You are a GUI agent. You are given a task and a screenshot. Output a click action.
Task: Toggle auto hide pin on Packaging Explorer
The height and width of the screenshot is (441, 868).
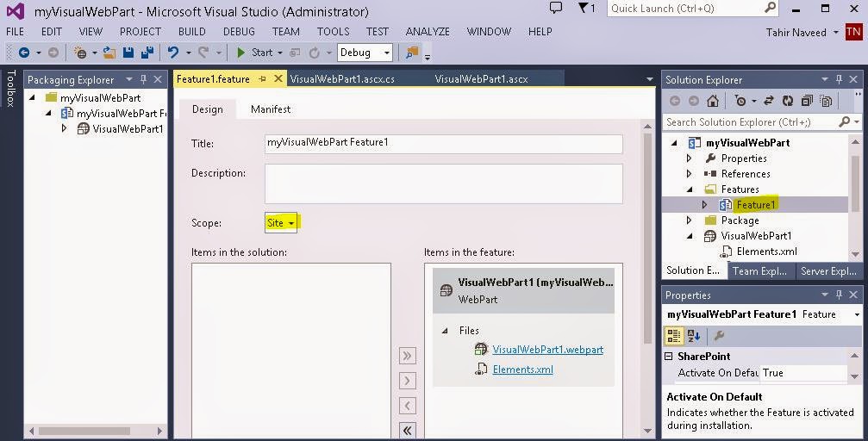click(x=144, y=80)
